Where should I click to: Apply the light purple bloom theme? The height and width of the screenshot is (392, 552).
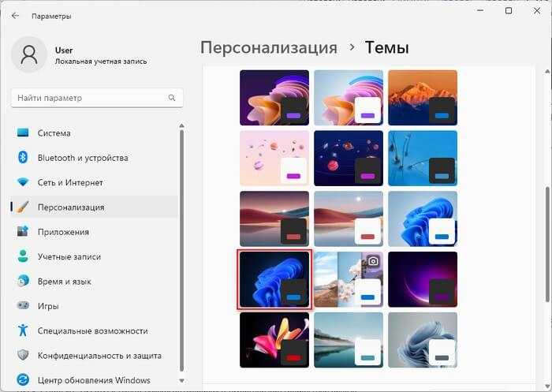coord(349,98)
